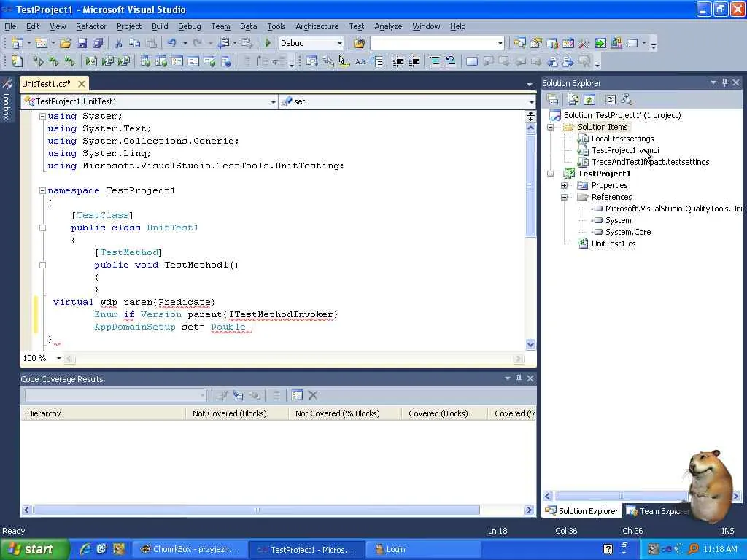The width and height of the screenshot is (747, 560).
Task: Click the Undo arrow icon
Action: click(171, 43)
